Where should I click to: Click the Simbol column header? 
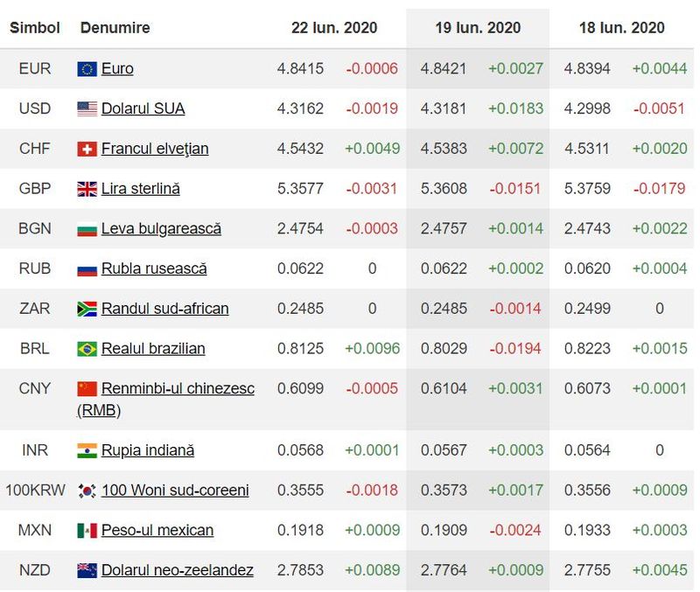[35, 28]
